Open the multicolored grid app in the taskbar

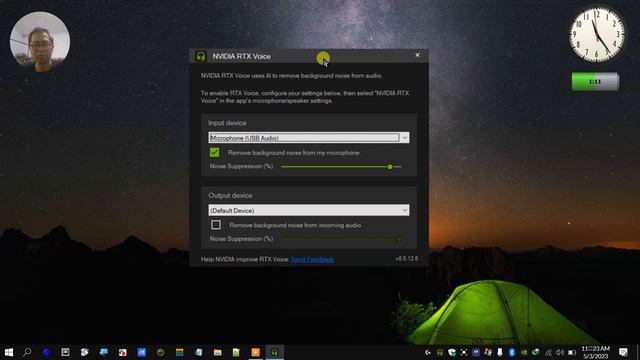tap(180, 352)
